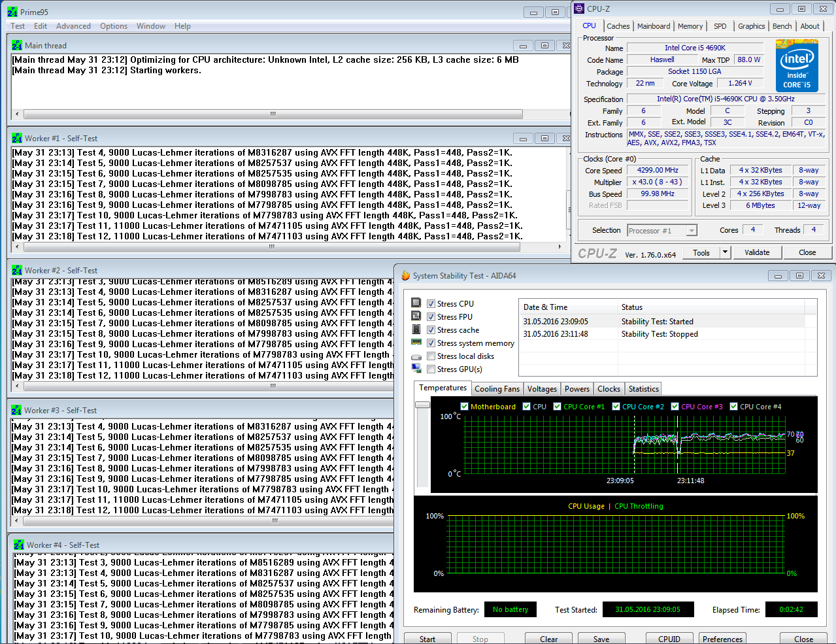Open CPUID from AIDA64 stability test
This screenshot has height=644, width=836.
(x=669, y=639)
